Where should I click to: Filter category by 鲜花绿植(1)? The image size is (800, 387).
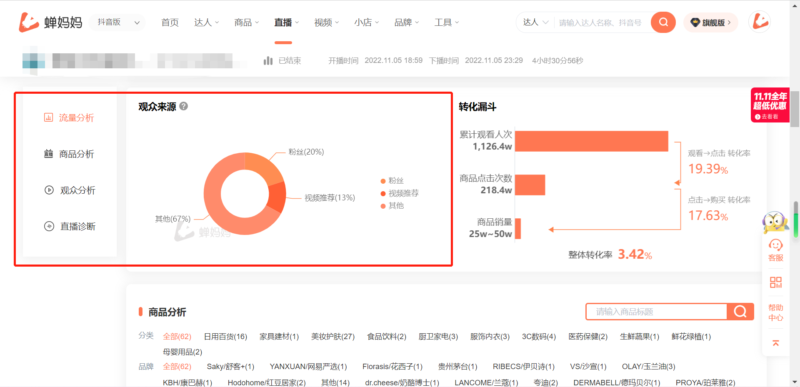[691, 337]
